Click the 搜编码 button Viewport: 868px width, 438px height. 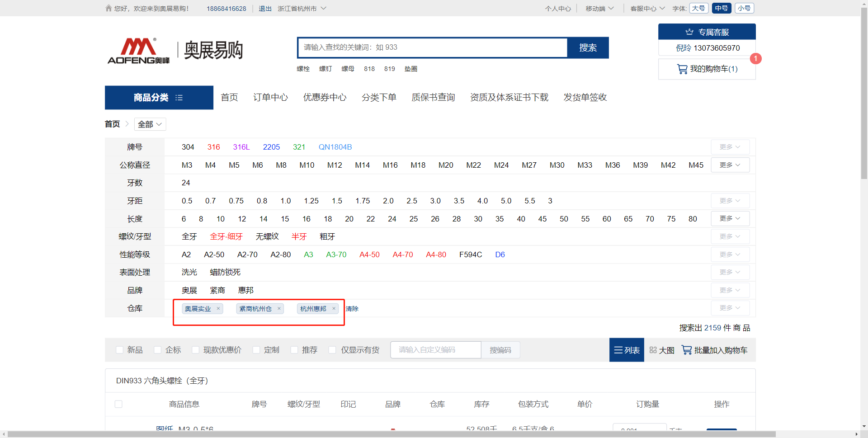coord(500,350)
